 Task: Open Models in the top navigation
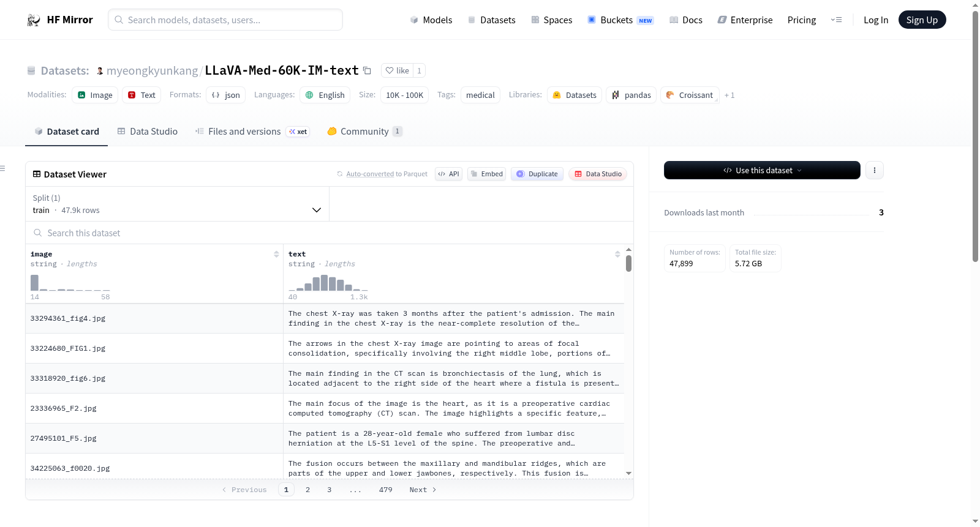point(431,20)
